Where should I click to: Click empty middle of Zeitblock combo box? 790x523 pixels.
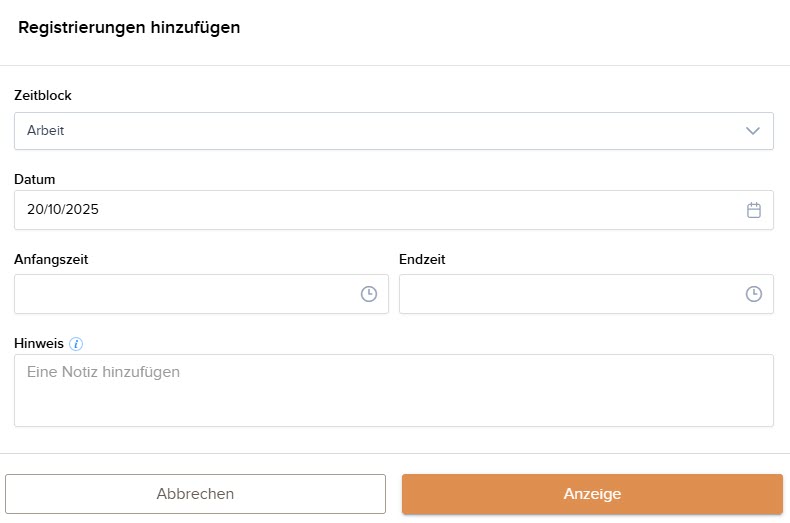(400, 131)
